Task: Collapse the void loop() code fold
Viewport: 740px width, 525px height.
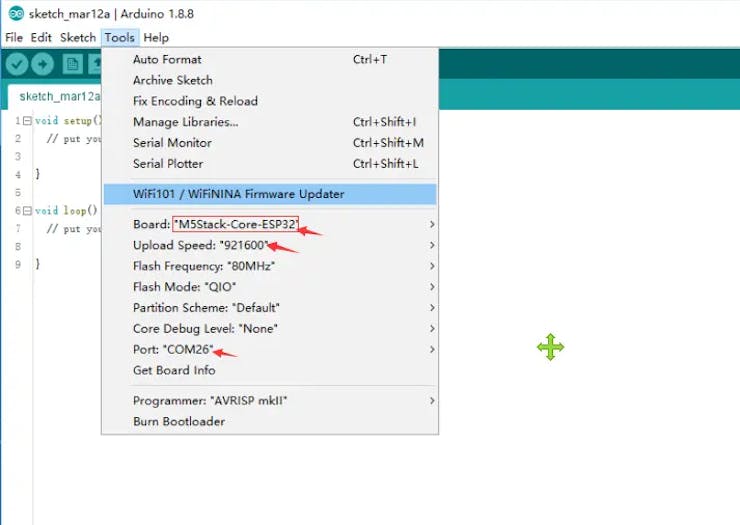Action: click(27, 211)
